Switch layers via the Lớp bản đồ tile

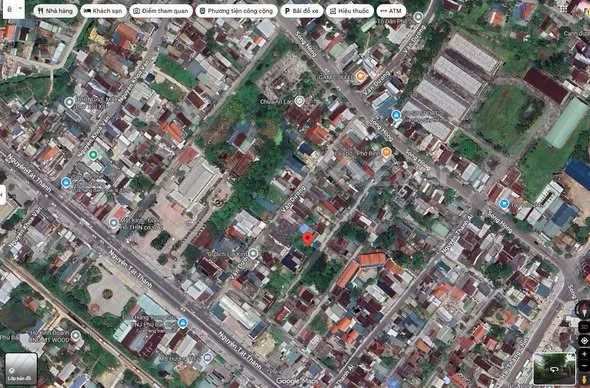pyautogui.click(x=21, y=369)
